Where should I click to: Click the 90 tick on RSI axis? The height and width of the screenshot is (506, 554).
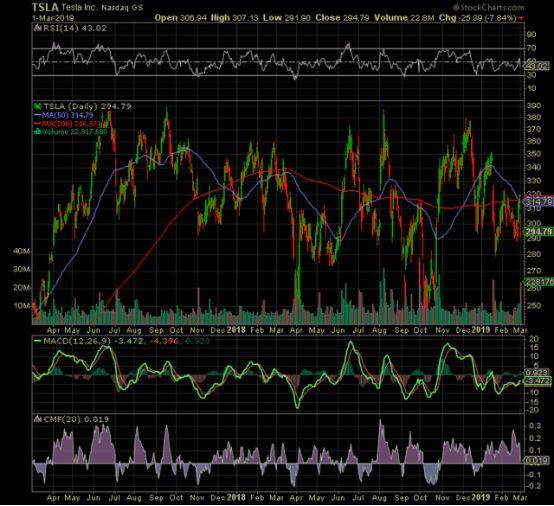point(531,35)
